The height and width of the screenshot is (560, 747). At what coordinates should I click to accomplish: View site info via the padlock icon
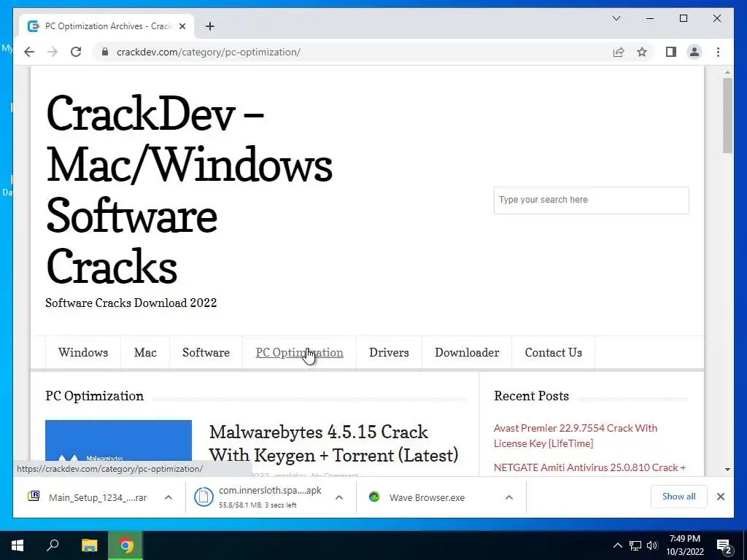pos(105,52)
